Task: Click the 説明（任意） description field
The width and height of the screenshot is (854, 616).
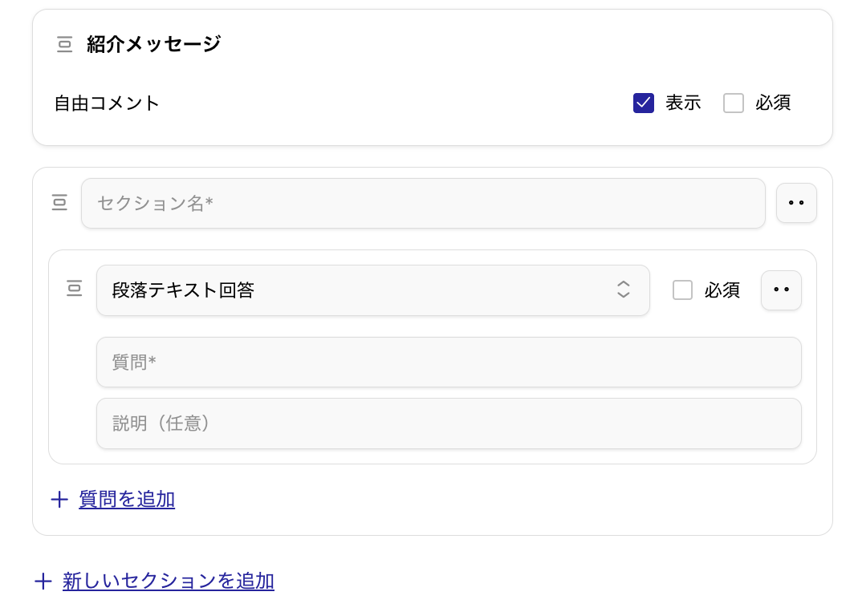Action: [449, 423]
